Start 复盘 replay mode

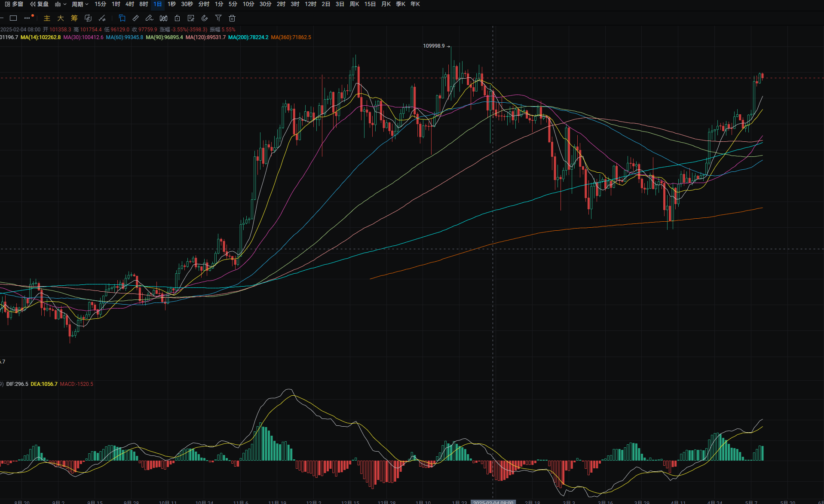pyautogui.click(x=39, y=4)
